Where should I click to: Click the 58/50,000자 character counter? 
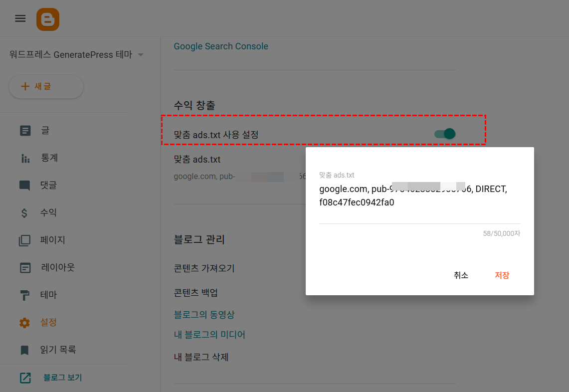502,234
